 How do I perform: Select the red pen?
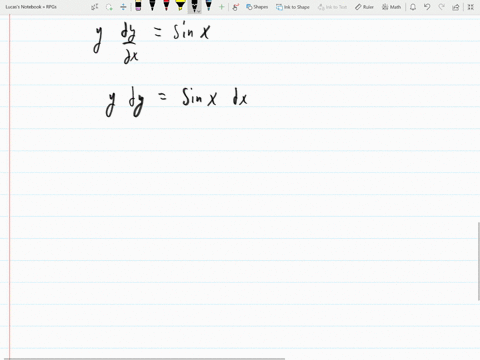(166, 6)
